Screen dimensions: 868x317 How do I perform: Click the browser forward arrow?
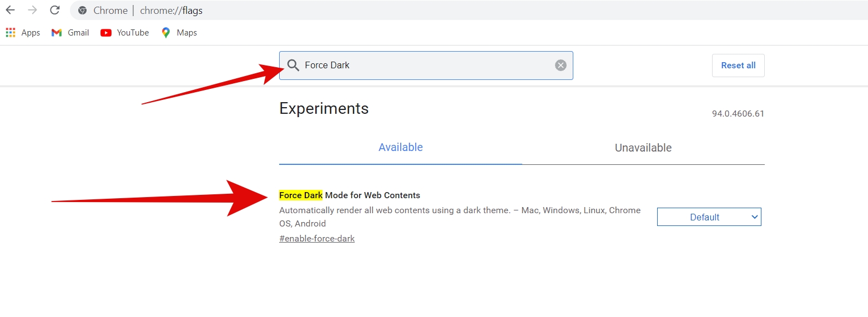[x=32, y=10]
